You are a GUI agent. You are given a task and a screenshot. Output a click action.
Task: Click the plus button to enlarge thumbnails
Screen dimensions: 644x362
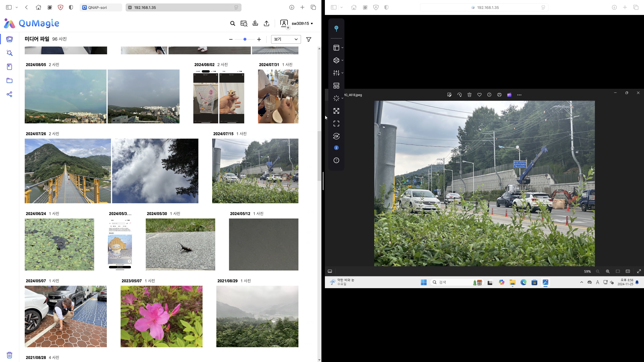click(x=259, y=40)
